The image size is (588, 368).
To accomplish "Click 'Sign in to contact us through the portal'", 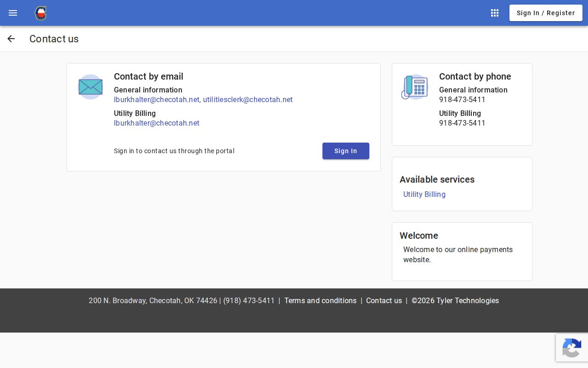I will tap(174, 151).
